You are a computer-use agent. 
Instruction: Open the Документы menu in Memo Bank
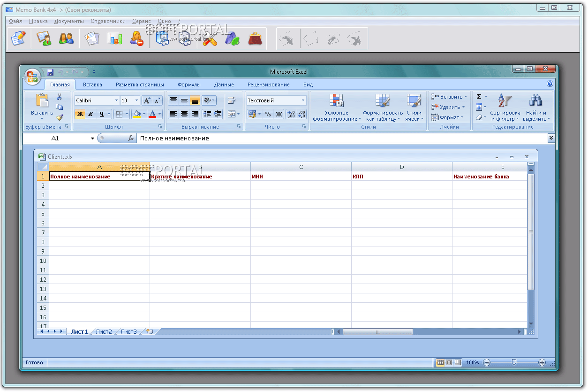(69, 21)
